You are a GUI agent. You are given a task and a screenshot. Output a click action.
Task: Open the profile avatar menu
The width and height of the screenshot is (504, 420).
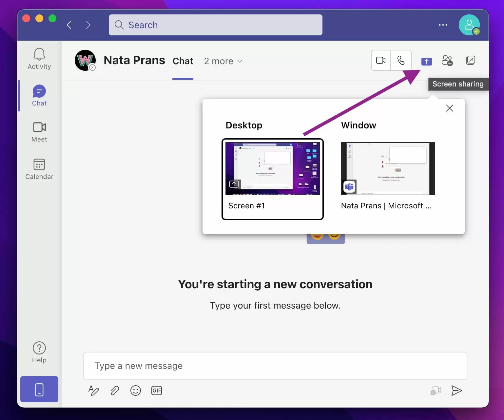pos(469,25)
